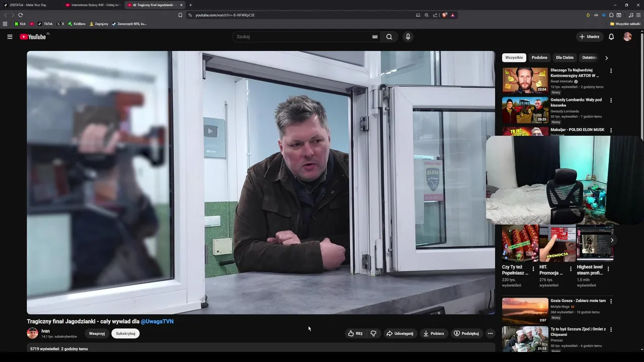644x362 pixels.
Task: Switch to the Internetowe Bzdury #48 tab
Action: point(92,5)
